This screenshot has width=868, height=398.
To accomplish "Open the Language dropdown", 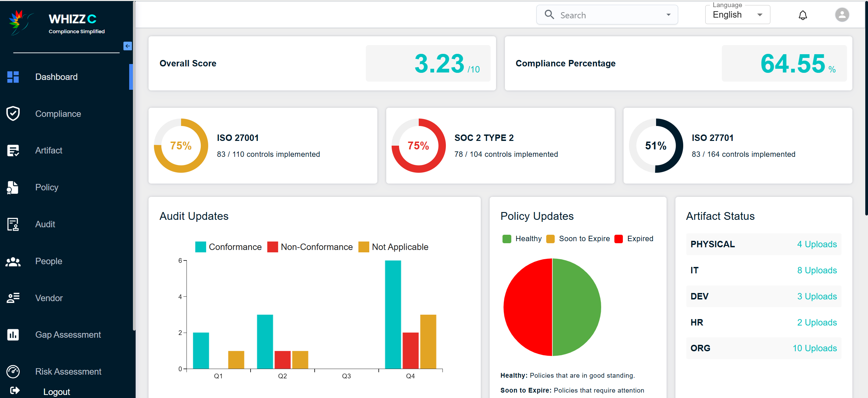I will (x=737, y=15).
